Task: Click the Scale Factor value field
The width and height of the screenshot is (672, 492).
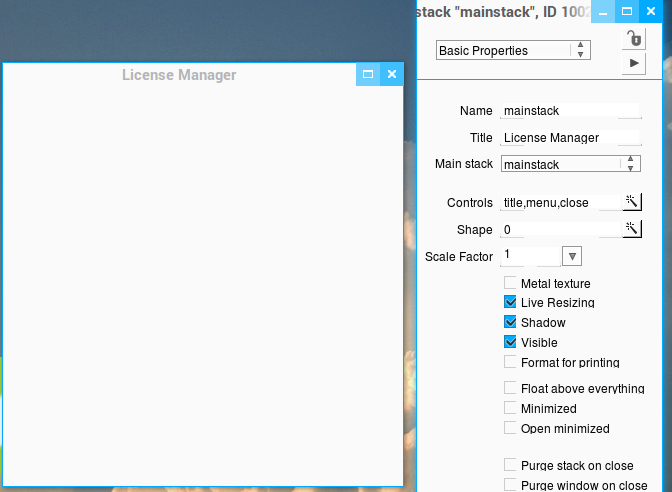Action: 531,256
